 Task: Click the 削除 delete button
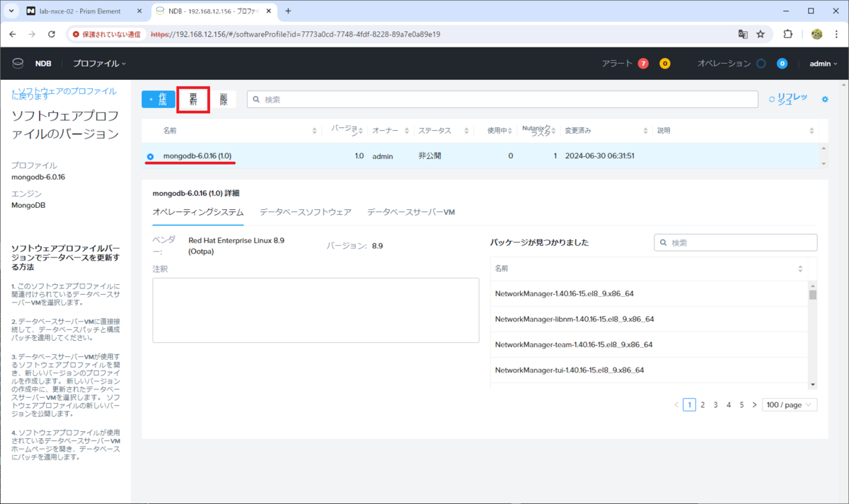tap(224, 100)
